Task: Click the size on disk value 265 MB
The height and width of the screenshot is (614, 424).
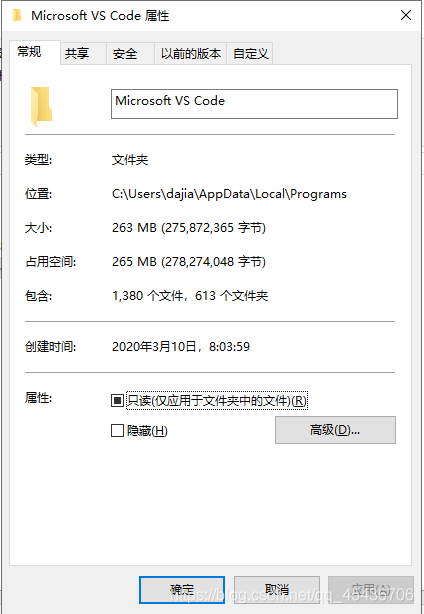Action: tap(189, 262)
